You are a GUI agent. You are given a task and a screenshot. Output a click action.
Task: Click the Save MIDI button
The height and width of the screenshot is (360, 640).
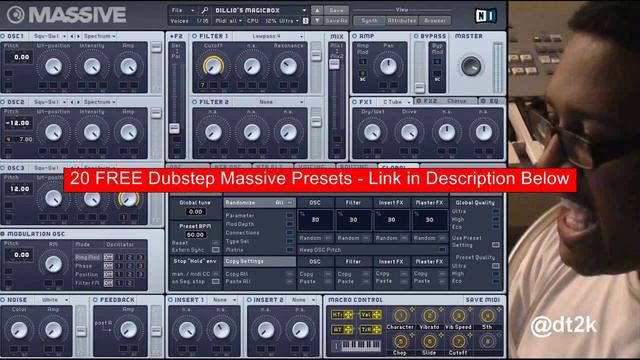482,300
